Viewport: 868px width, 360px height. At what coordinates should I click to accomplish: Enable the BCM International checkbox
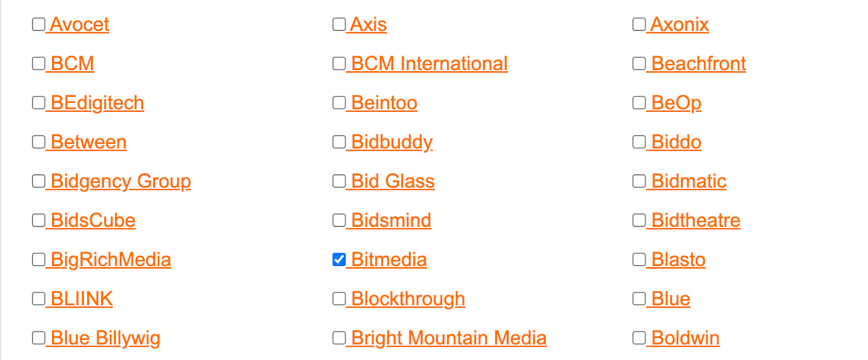point(339,64)
